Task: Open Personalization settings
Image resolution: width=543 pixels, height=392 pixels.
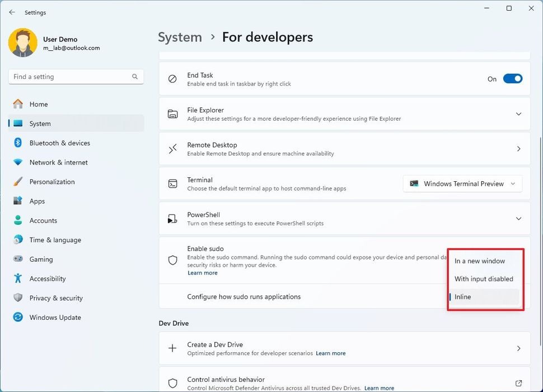Action: (x=76, y=182)
